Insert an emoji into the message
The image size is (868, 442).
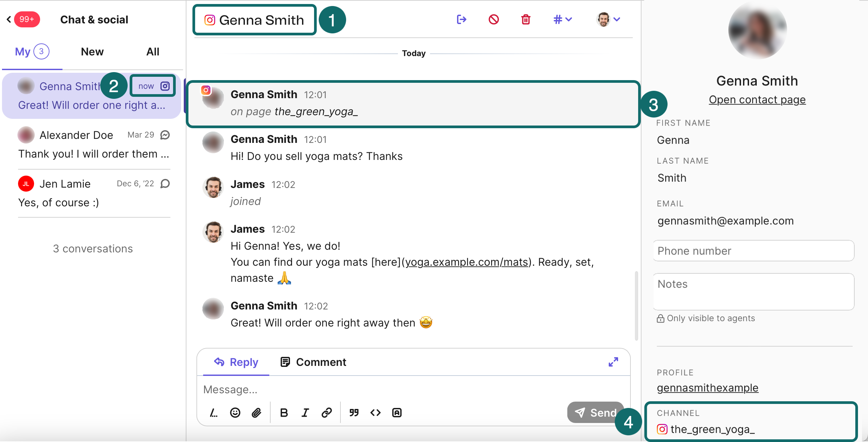(x=235, y=412)
